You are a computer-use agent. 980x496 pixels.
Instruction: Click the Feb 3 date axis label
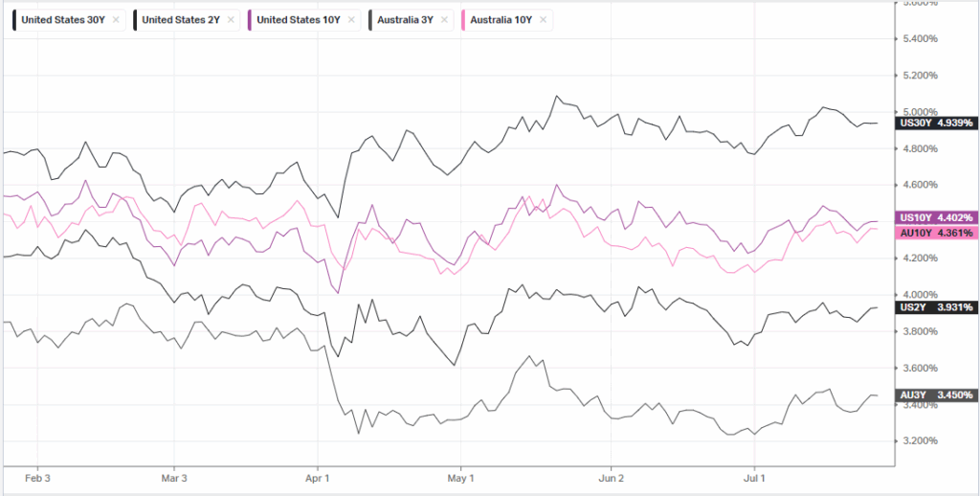tap(37, 479)
